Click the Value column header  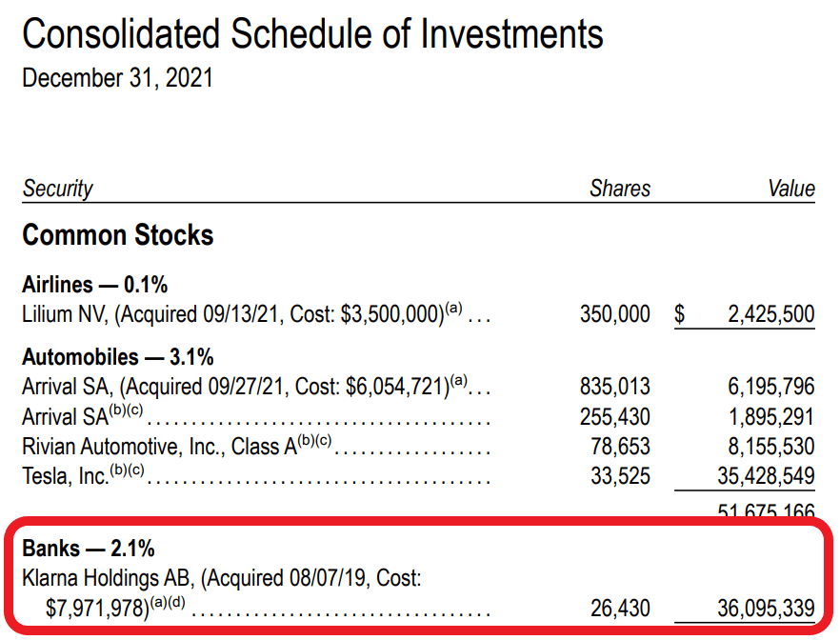pos(791,189)
